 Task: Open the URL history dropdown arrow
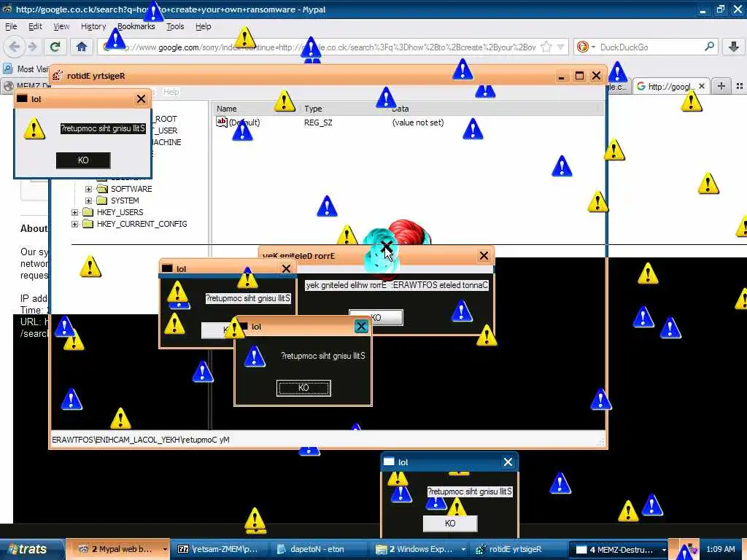[x=561, y=47]
